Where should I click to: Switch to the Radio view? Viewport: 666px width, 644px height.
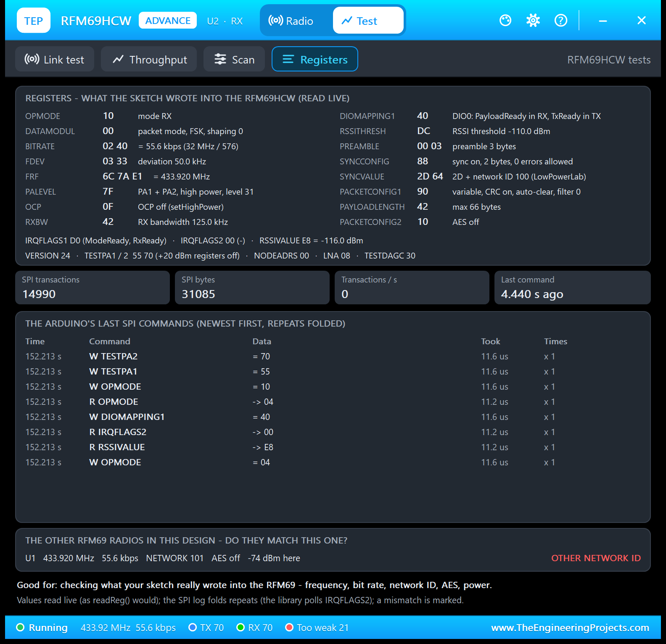click(296, 21)
